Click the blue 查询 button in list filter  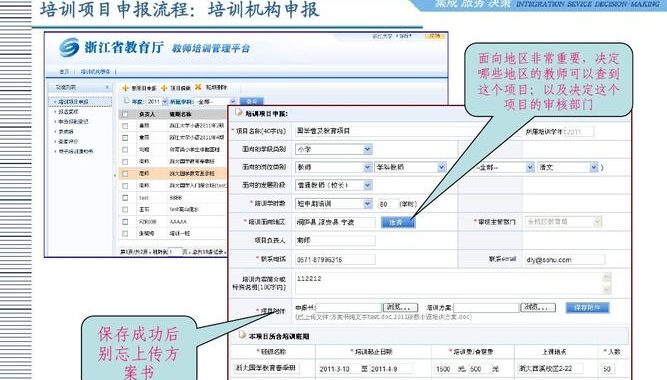[x=251, y=102]
